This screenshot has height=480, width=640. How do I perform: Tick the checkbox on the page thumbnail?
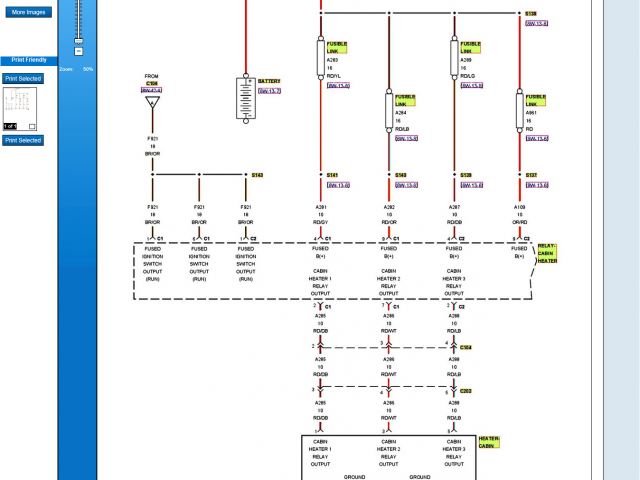(32, 126)
